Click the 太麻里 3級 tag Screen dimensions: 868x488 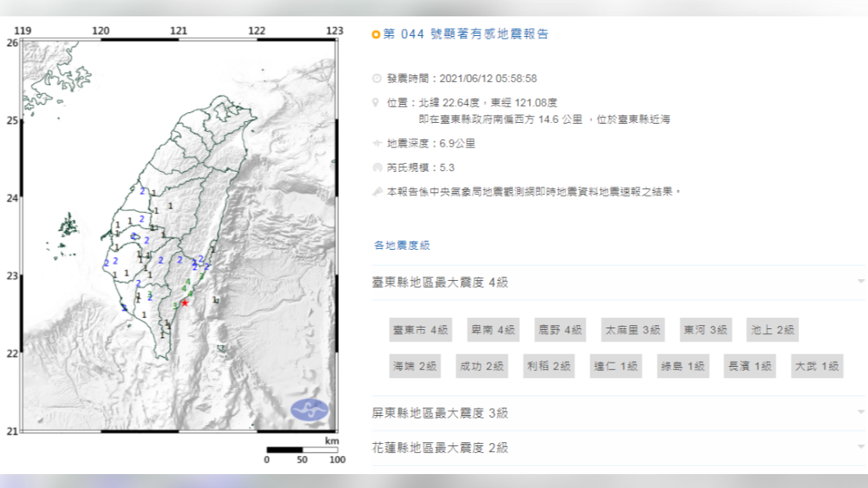[x=633, y=330]
